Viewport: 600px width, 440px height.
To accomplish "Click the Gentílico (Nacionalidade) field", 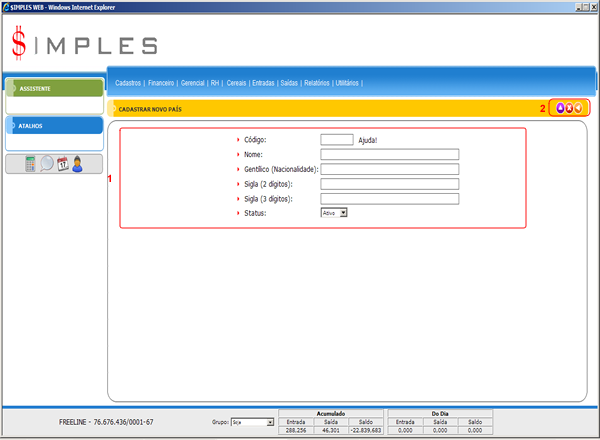I will (389, 169).
